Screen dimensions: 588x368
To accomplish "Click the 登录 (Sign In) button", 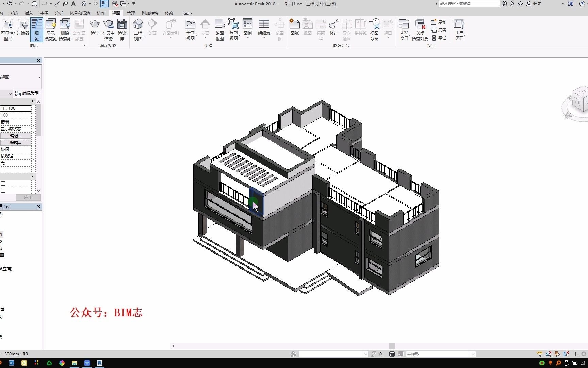I will pos(534,4).
